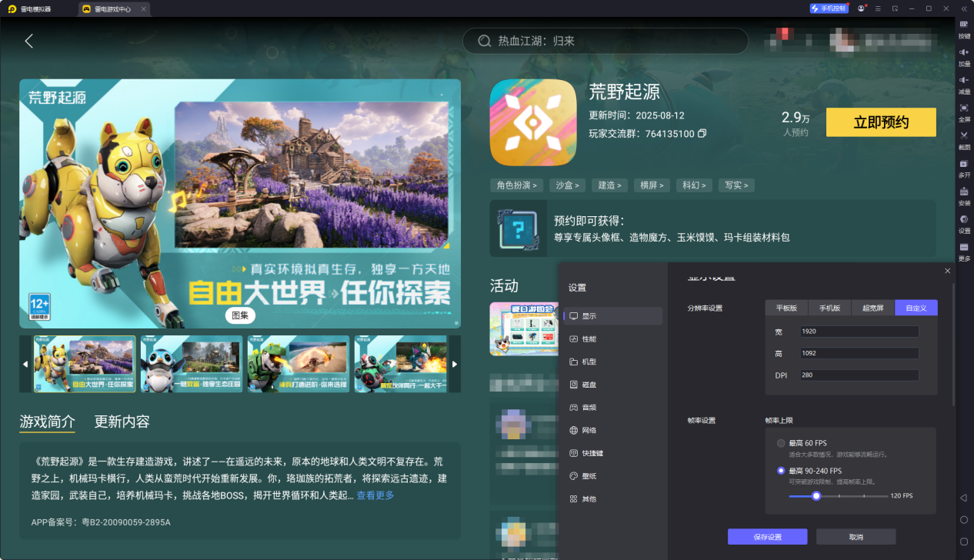
Task: Click the gallery previous arrow
Action: point(25,364)
